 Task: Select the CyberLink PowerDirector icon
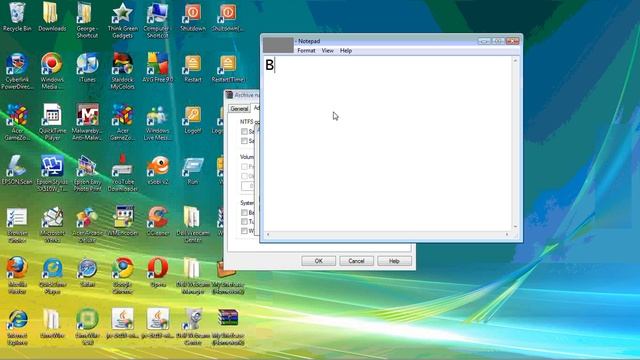(x=17, y=71)
